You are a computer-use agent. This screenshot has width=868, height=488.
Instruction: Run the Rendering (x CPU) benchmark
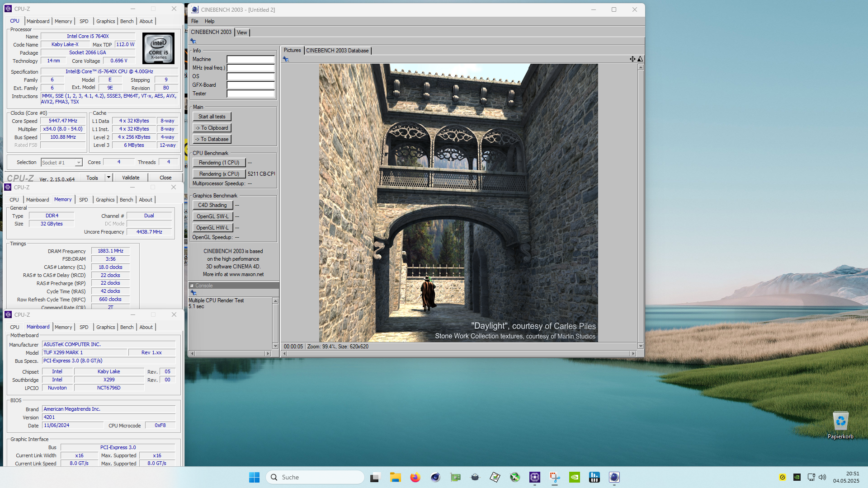click(x=219, y=174)
